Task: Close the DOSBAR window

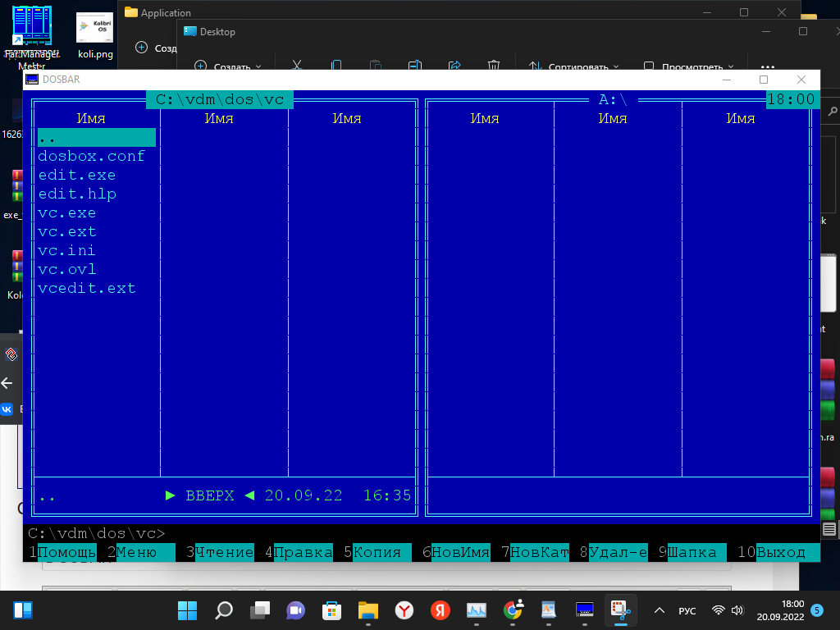Action: (x=801, y=80)
